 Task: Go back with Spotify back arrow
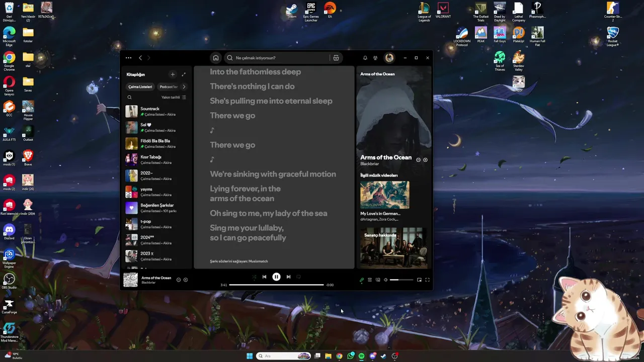[x=140, y=58]
